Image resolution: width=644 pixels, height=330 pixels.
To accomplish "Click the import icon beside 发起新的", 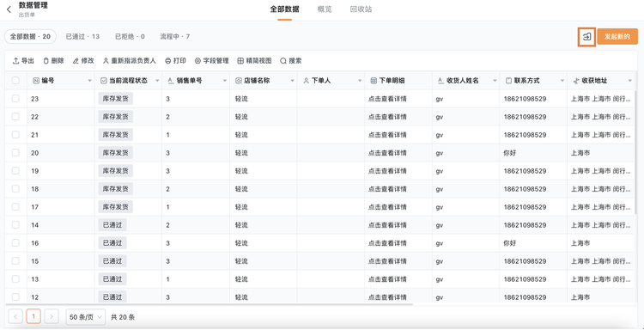I will click(587, 37).
